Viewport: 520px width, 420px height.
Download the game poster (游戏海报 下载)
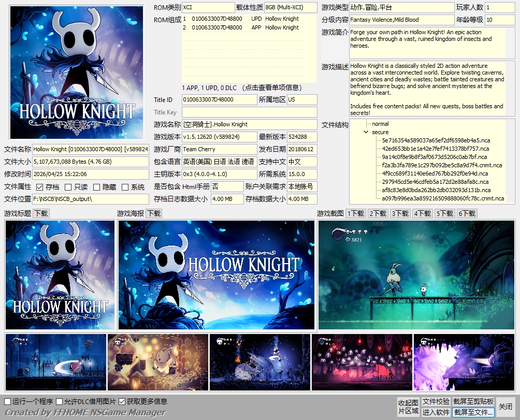154,213
